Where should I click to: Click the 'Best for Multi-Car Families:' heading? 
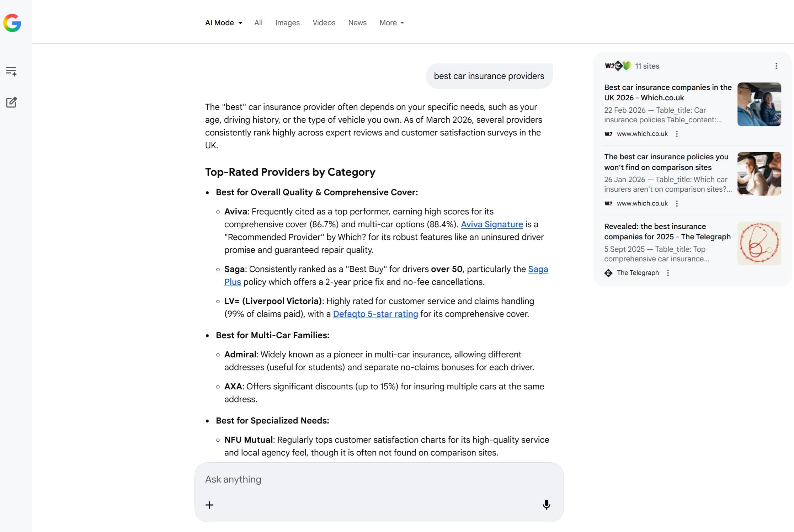pyautogui.click(x=273, y=335)
